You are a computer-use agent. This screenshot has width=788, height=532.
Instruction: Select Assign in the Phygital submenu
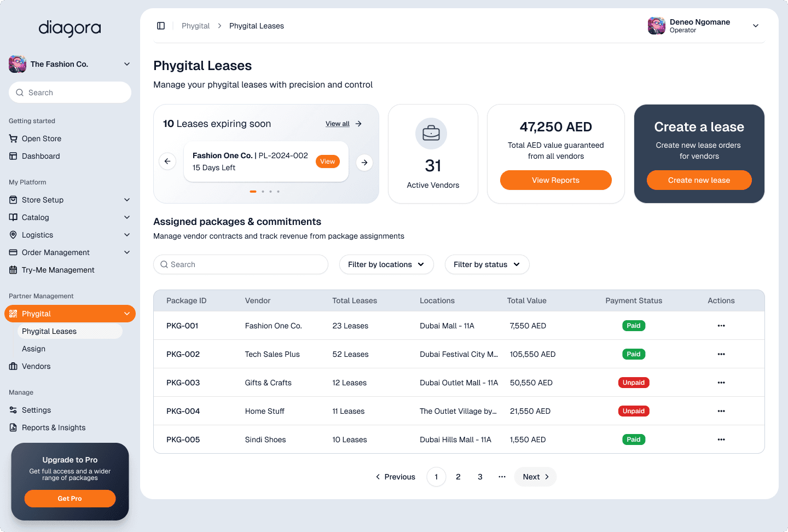point(33,349)
